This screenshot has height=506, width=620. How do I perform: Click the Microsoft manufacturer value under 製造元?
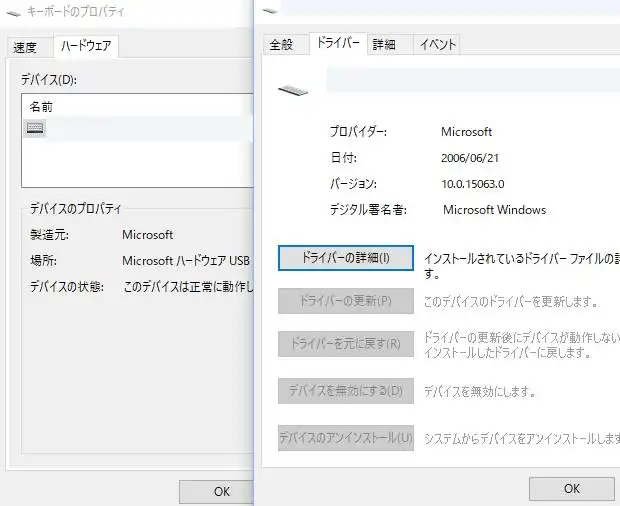click(x=147, y=235)
